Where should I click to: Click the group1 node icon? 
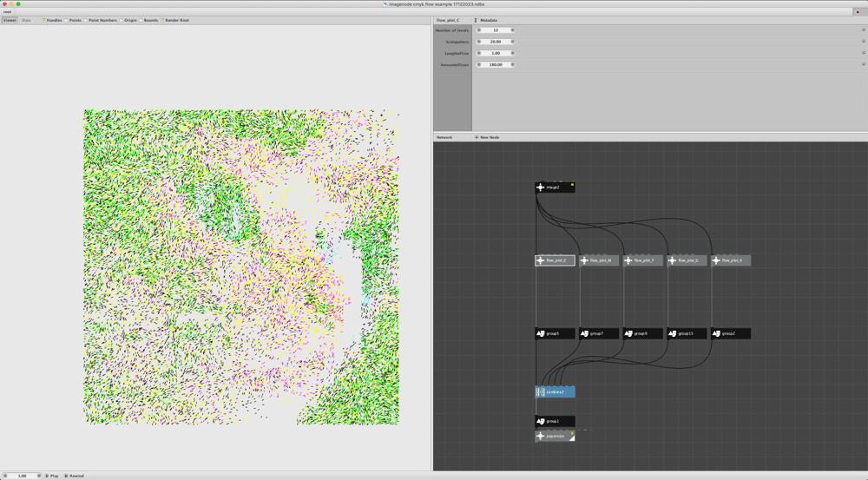tap(540, 421)
